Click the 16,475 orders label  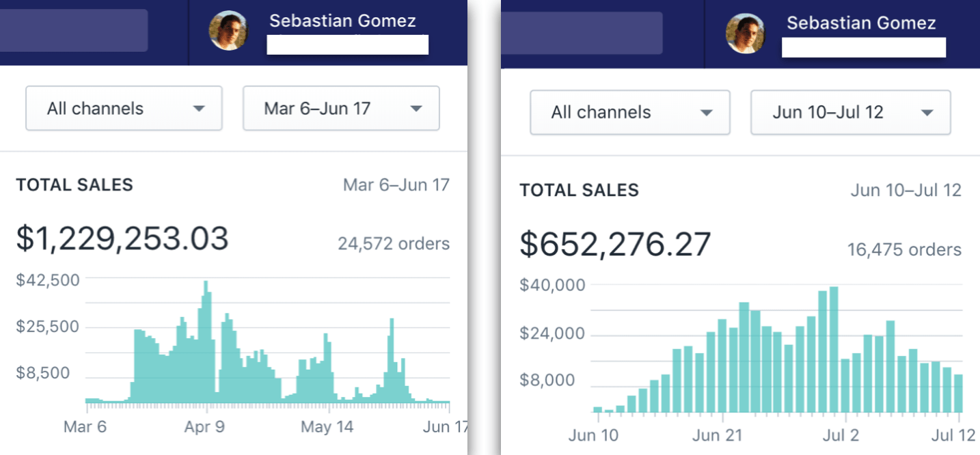tap(904, 249)
